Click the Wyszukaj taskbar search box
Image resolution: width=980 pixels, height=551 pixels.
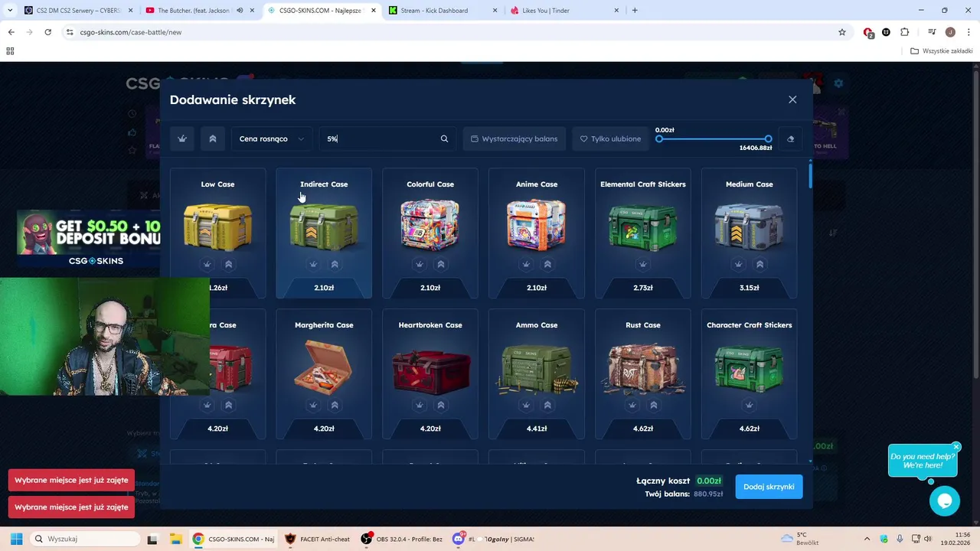point(84,539)
